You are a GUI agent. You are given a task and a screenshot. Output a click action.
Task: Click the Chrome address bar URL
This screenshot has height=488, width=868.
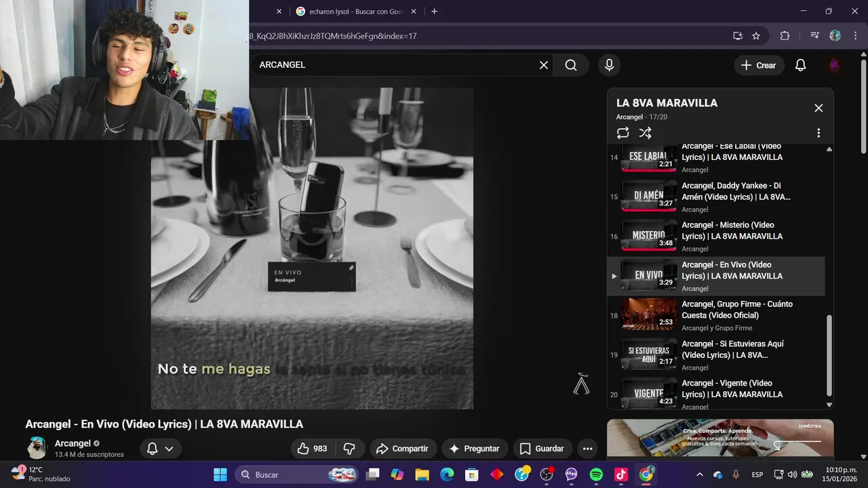(x=332, y=36)
